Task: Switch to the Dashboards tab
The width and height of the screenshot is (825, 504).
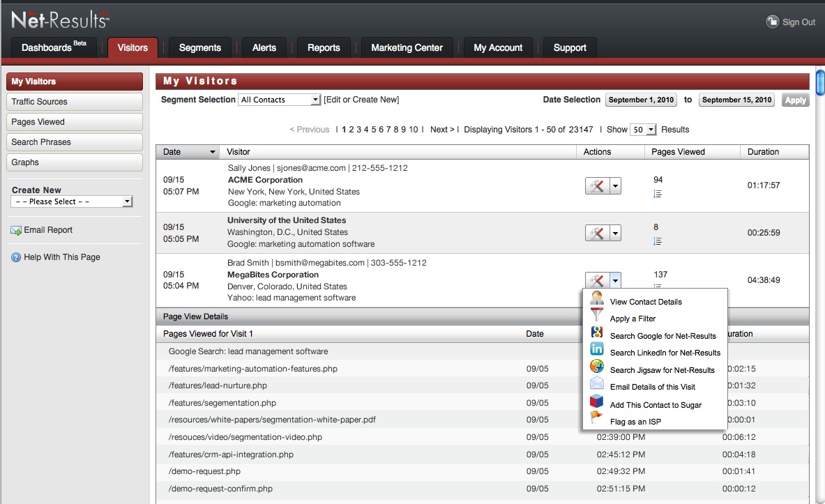Action: 54,47
